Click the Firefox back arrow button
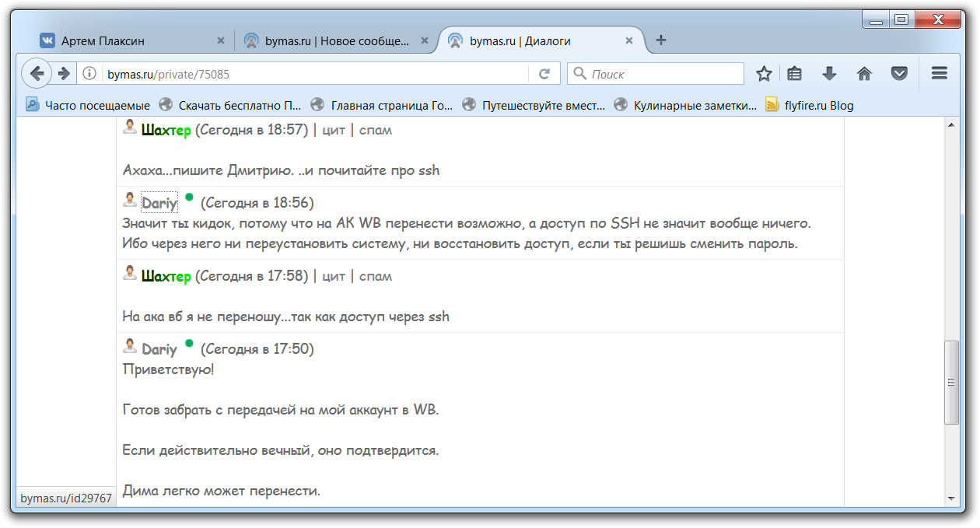The width and height of the screenshot is (980, 528). [x=36, y=74]
